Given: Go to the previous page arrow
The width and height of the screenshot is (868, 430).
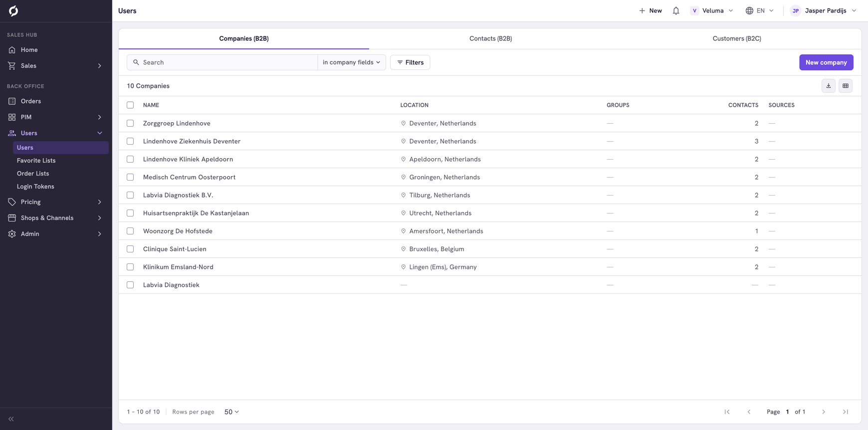Looking at the screenshot, I should [x=749, y=412].
